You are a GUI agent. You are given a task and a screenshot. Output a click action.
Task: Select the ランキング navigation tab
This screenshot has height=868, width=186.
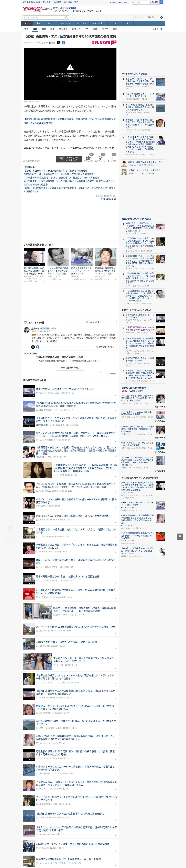click(x=115, y=24)
